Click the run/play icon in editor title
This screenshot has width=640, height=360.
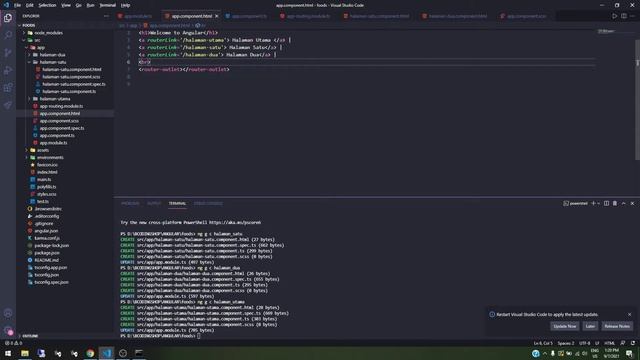[614, 16]
